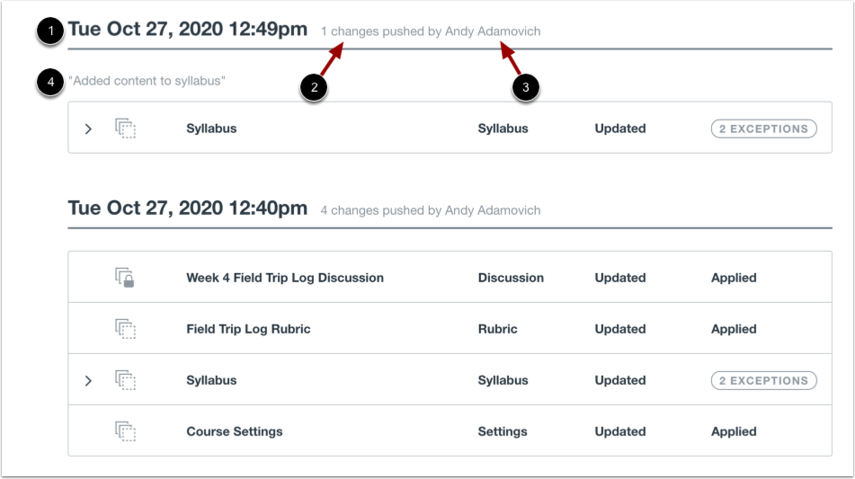Click the unlocked icon beside Course Settings

(125, 432)
